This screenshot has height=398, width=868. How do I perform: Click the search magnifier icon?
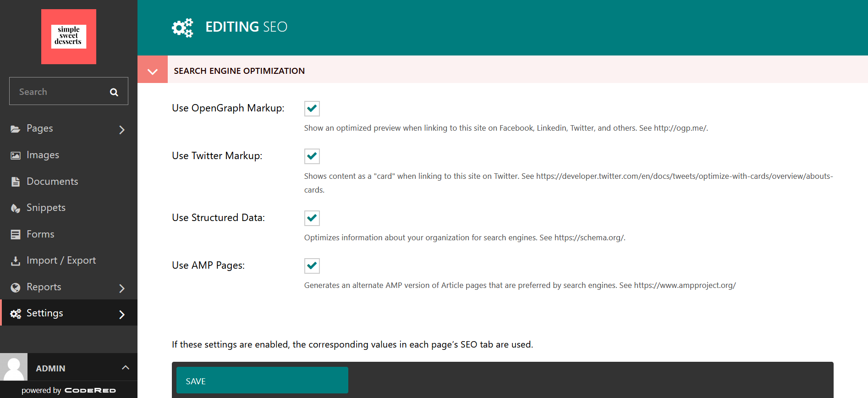[114, 92]
